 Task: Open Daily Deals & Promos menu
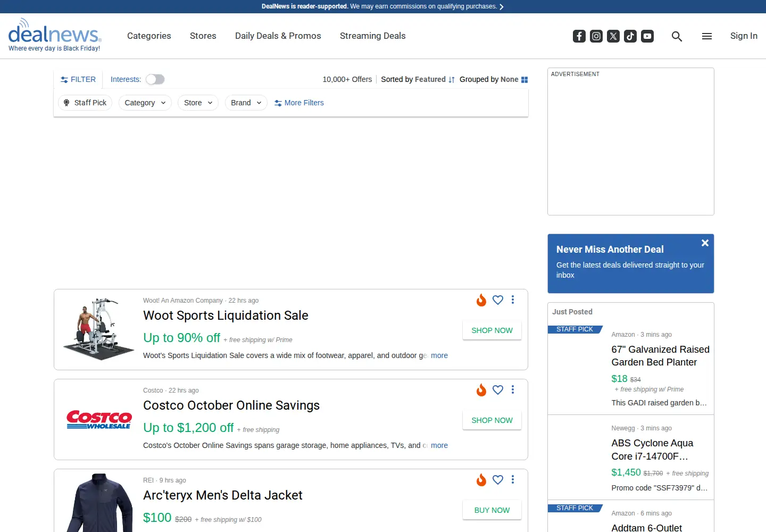pos(278,36)
